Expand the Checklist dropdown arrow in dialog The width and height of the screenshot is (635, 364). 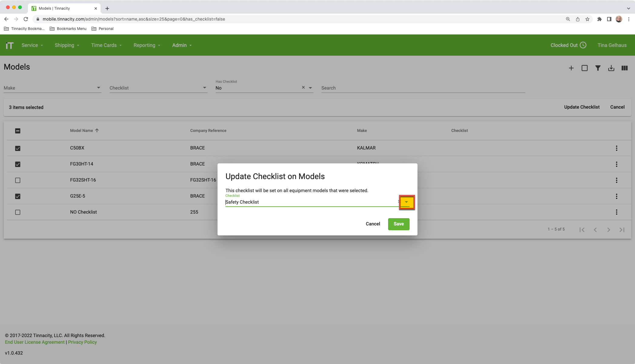click(406, 202)
